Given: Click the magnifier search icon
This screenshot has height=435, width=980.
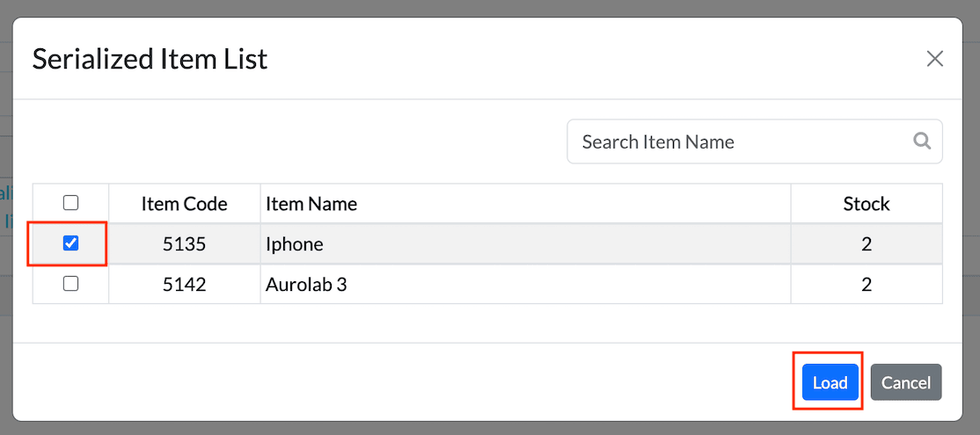Looking at the screenshot, I should 922,141.
